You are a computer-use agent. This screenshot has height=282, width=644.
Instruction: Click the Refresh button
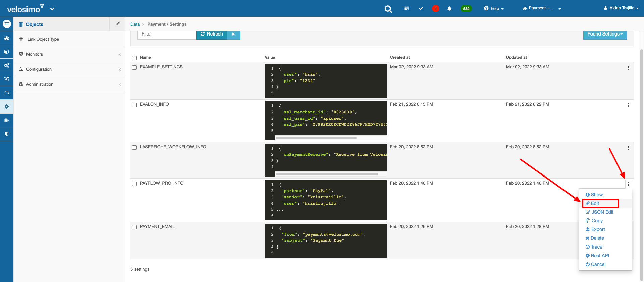coord(212,34)
